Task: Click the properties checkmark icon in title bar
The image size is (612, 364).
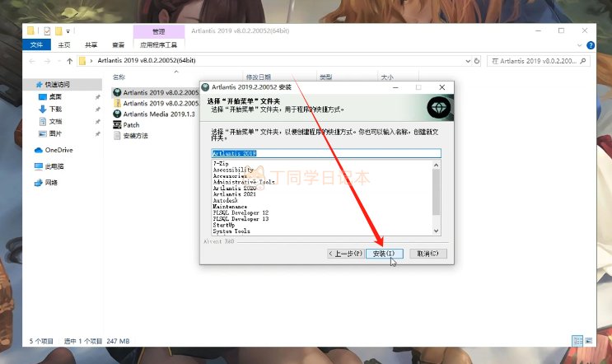Action: [x=47, y=31]
